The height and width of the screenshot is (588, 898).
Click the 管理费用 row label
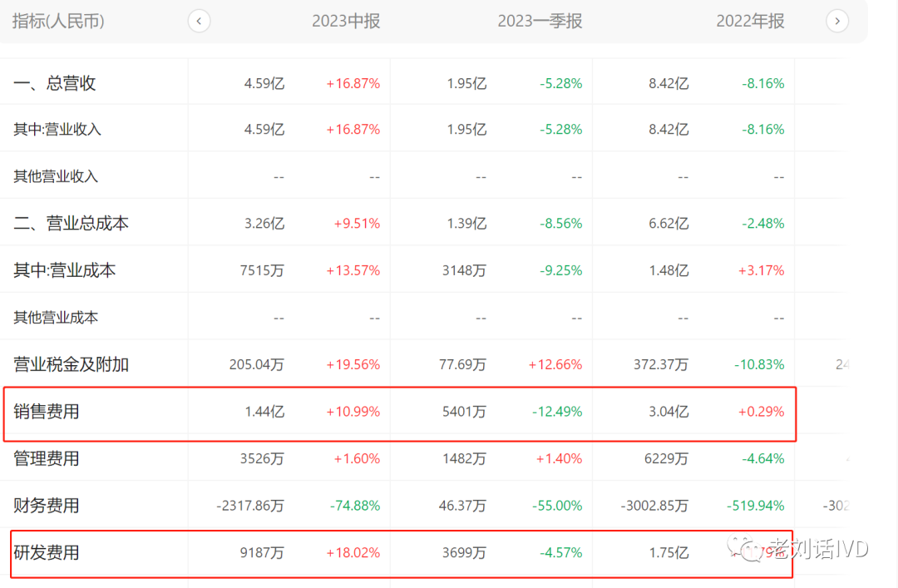(x=47, y=458)
